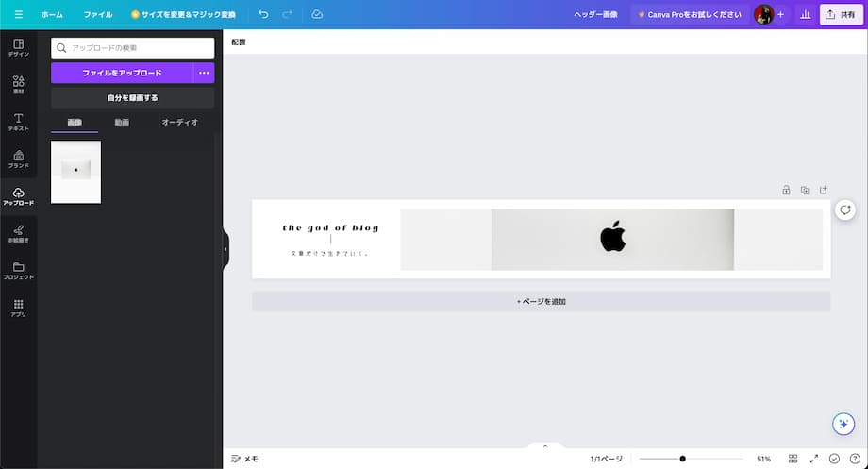This screenshot has width=868, height=469.
Task: Enter fullscreen presentation mode
Action: point(813,459)
